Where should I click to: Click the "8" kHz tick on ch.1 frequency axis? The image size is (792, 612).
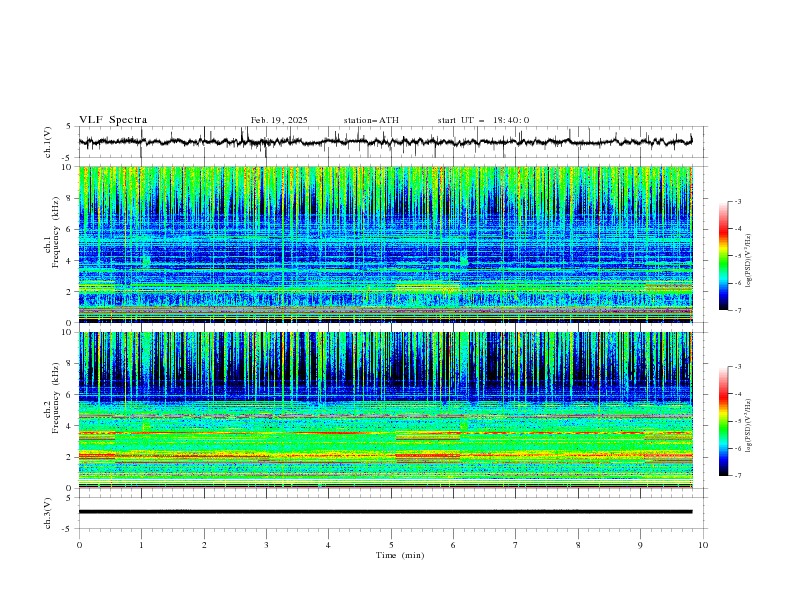click(71, 198)
